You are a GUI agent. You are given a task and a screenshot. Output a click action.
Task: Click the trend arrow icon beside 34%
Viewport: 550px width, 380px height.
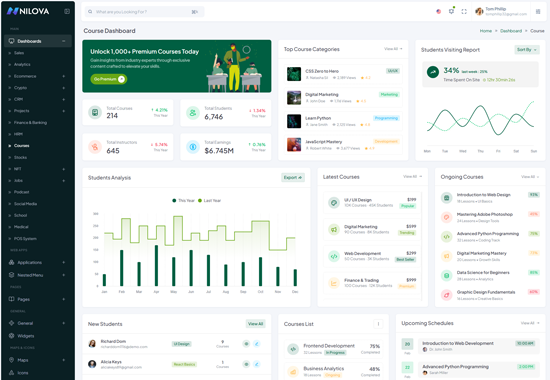coord(433,72)
